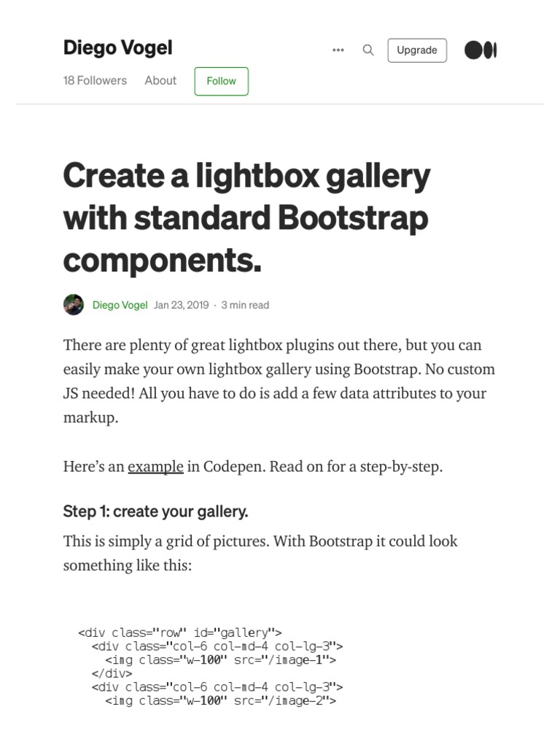Click green Diego Vogel byline name
This screenshot has width=560, height=747.
click(x=120, y=305)
